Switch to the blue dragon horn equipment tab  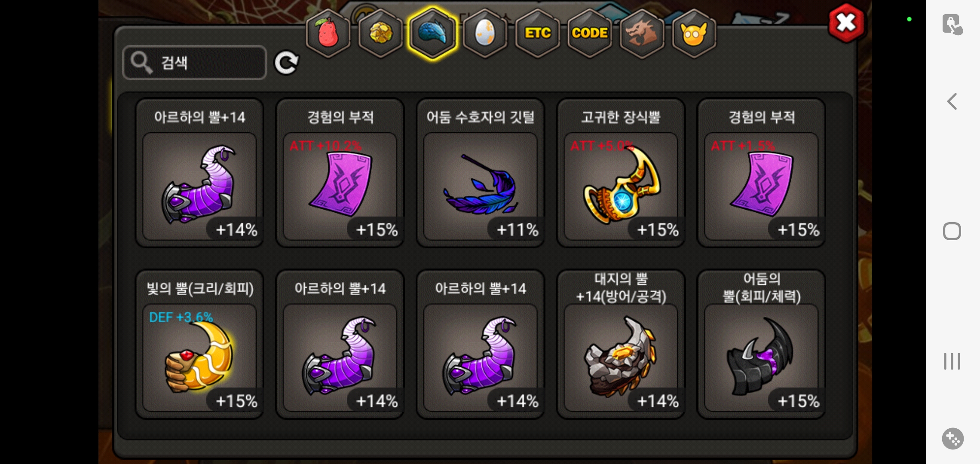(x=432, y=33)
